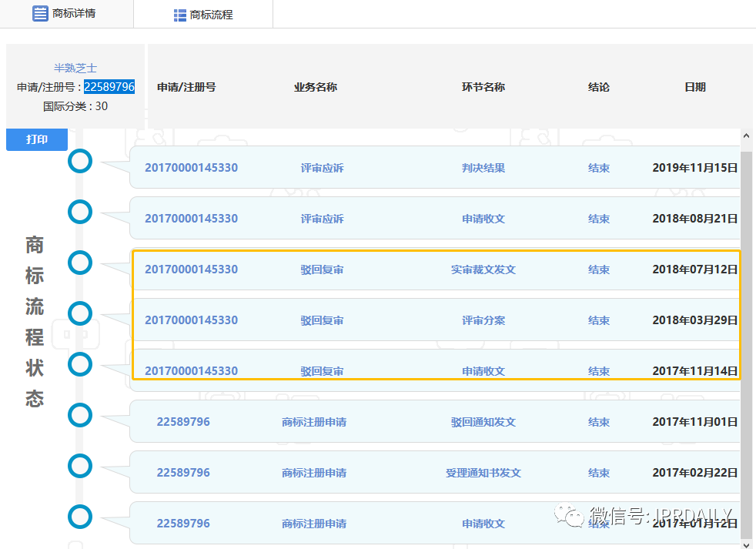The image size is (756, 549).
Task: Click the 商标流程 grid icon
Action: tap(180, 15)
